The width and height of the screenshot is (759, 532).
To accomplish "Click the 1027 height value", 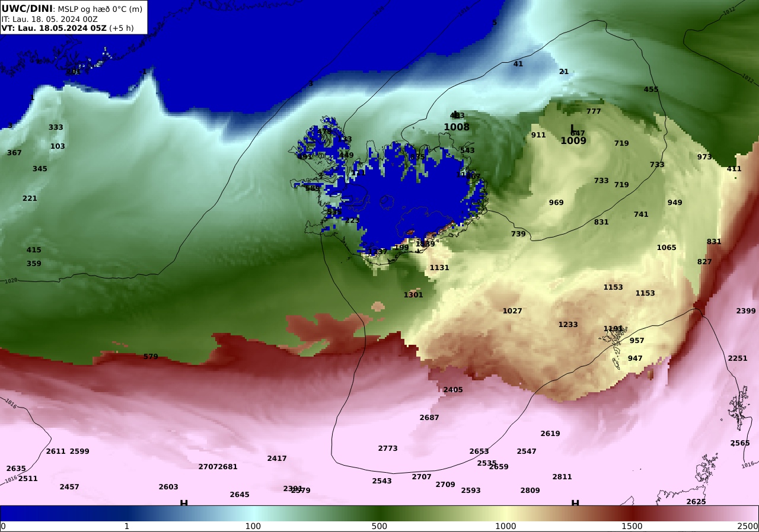I will [x=512, y=311].
